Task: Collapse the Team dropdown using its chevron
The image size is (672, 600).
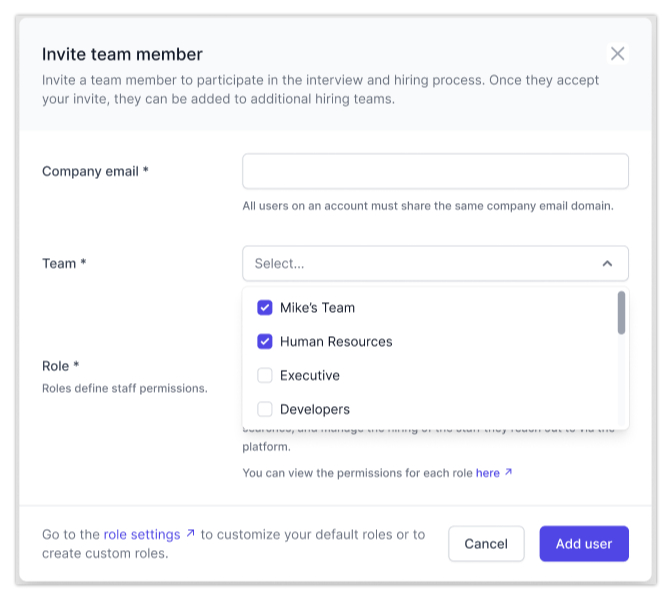Action: [607, 264]
